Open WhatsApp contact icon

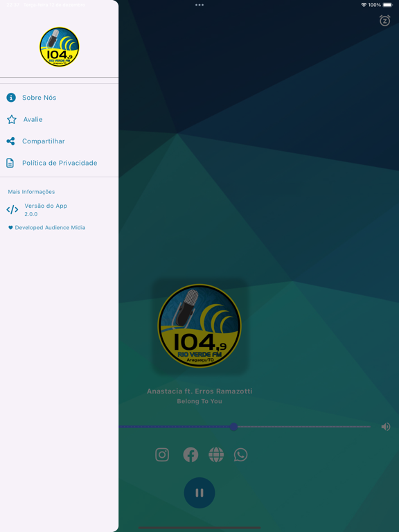(x=240, y=454)
